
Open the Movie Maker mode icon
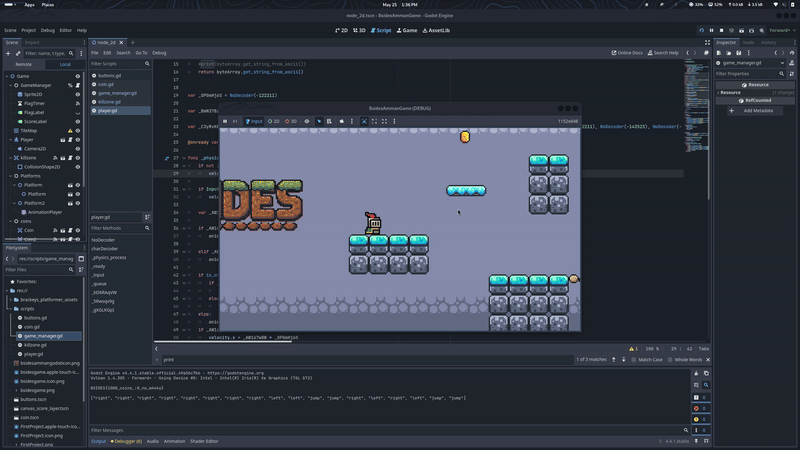click(x=762, y=31)
